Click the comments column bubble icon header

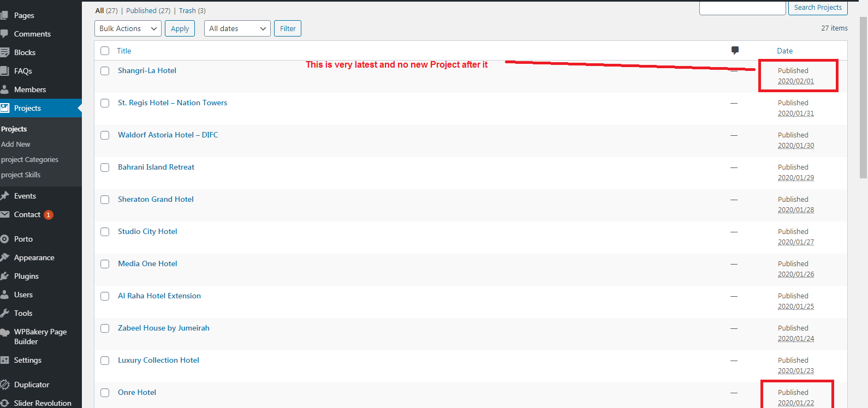735,50
